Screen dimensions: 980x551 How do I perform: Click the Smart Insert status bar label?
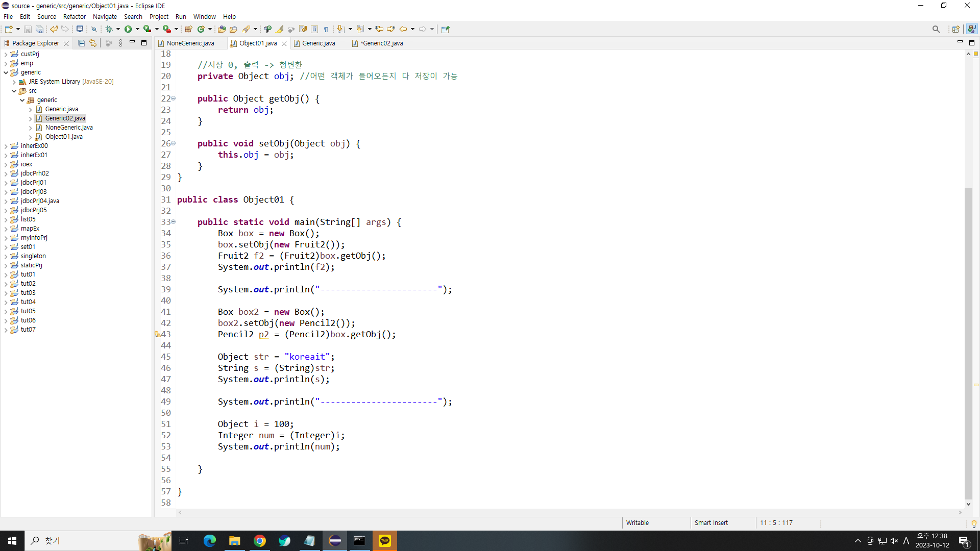point(711,523)
